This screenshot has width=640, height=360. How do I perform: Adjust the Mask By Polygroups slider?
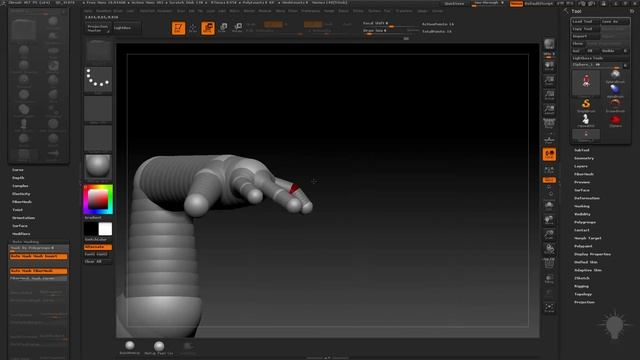tap(39, 248)
